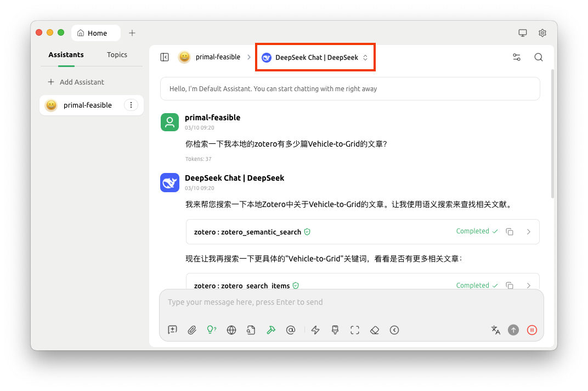Image resolution: width=588 pixels, height=391 pixels.
Task: Click the eraser clear context icon
Action: click(375, 330)
